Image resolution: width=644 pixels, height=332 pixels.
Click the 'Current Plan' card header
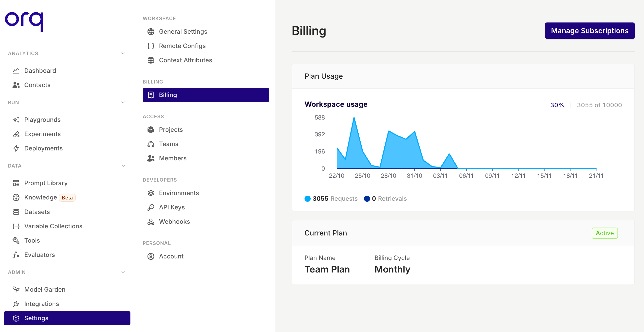coord(463,233)
